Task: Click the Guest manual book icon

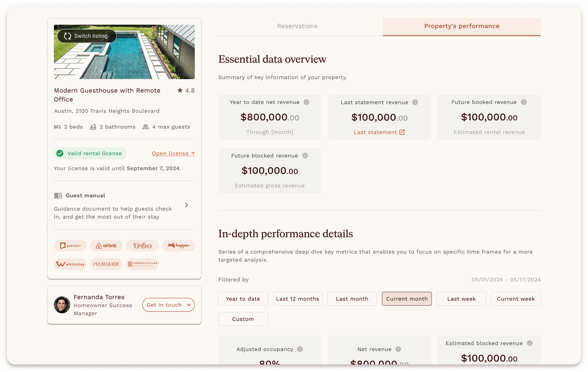Action: tap(58, 196)
